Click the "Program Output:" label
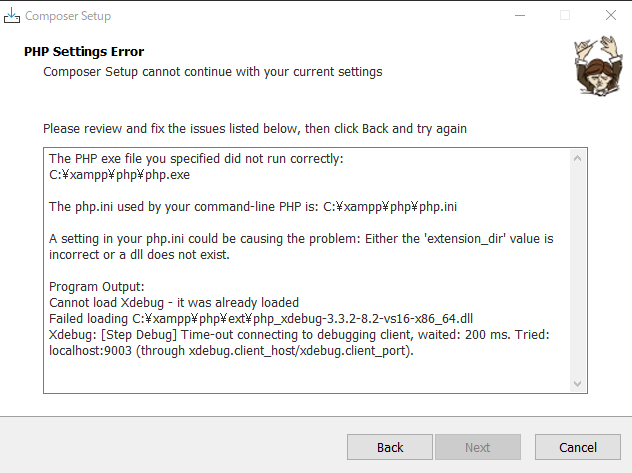632x473 pixels. click(95, 286)
